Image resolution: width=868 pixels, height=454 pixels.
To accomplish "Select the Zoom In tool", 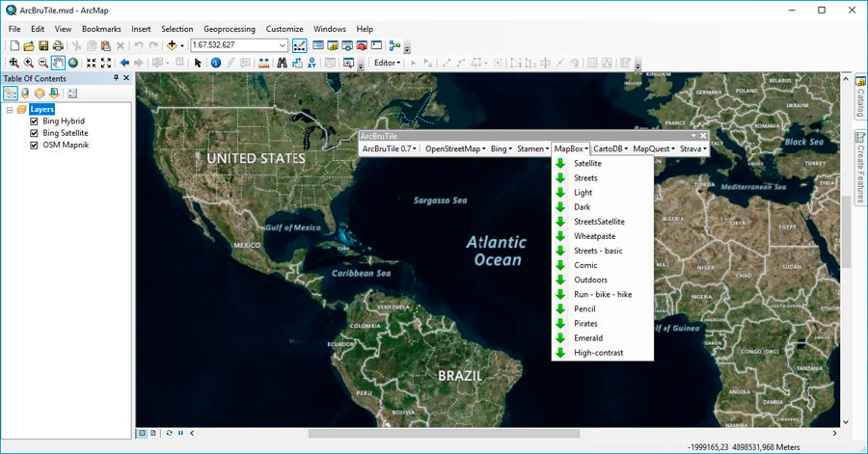I will pos(28,63).
